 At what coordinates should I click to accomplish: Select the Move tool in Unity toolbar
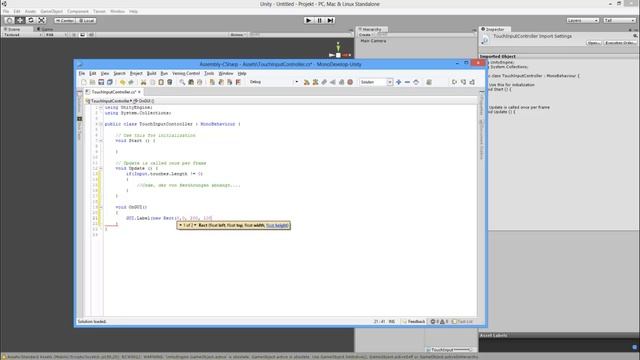pos(20,20)
